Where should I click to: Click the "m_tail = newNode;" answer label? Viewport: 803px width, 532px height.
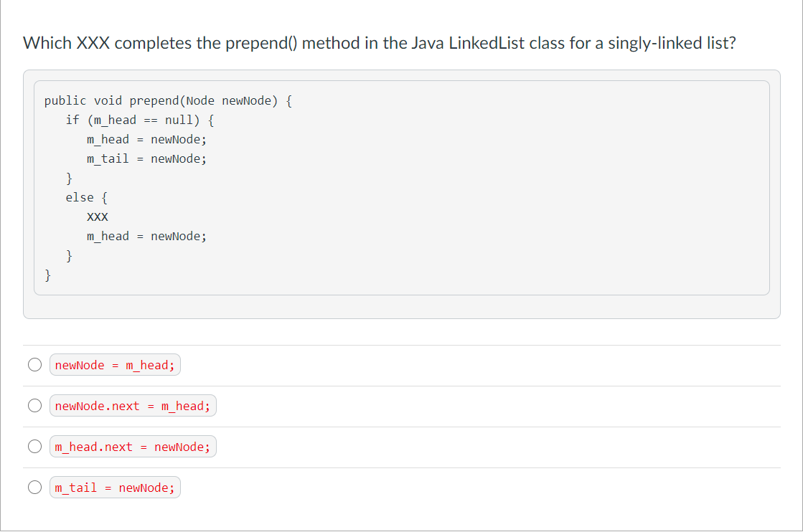(x=115, y=487)
